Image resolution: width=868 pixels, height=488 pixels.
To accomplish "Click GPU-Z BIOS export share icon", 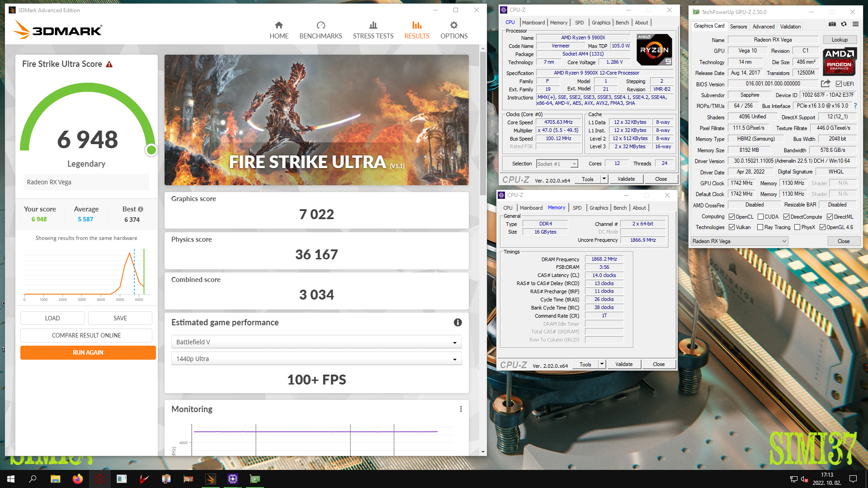I will click(x=826, y=84).
